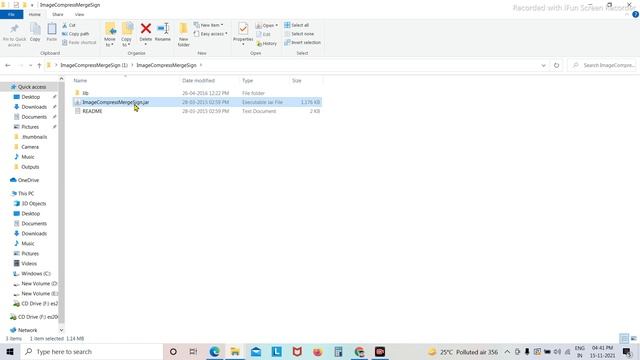Switch to the View ribbon tab
Image resolution: width=640 pixels, height=360 pixels.
tap(79, 14)
